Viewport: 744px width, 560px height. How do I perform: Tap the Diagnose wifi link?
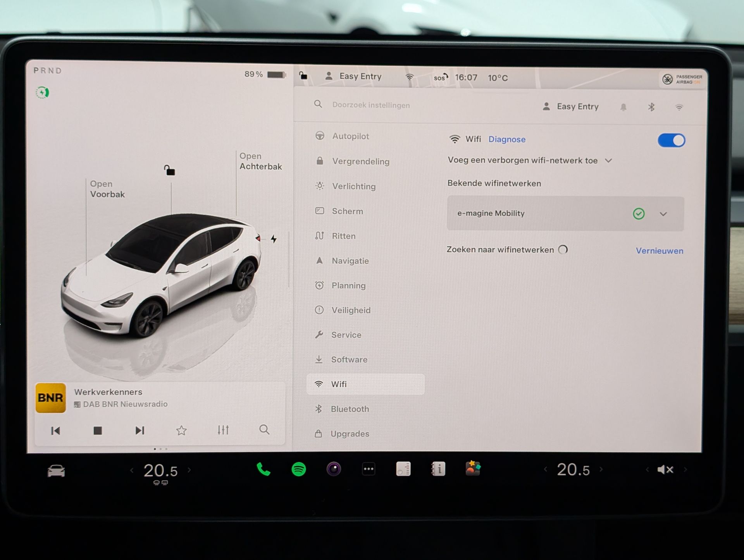coord(507,139)
